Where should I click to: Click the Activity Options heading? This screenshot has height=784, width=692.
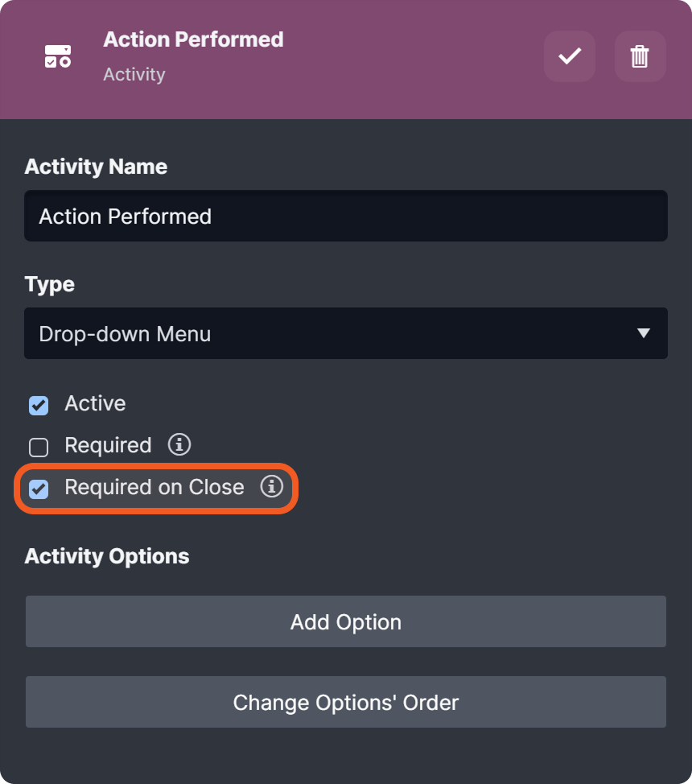tap(107, 556)
